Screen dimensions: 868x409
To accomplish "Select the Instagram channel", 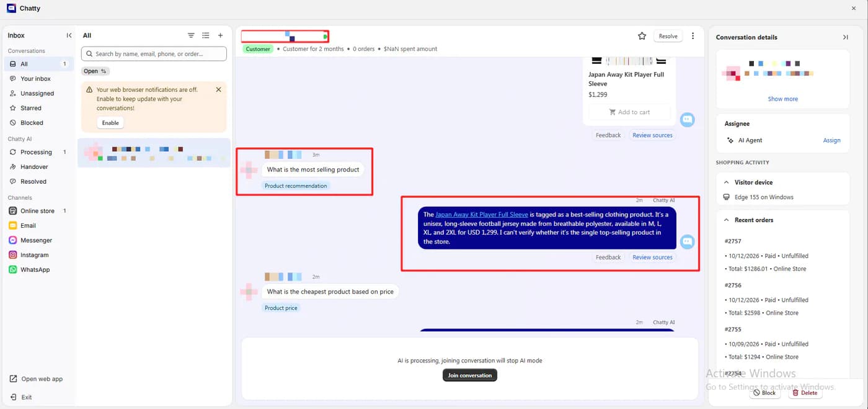I will point(38,255).
